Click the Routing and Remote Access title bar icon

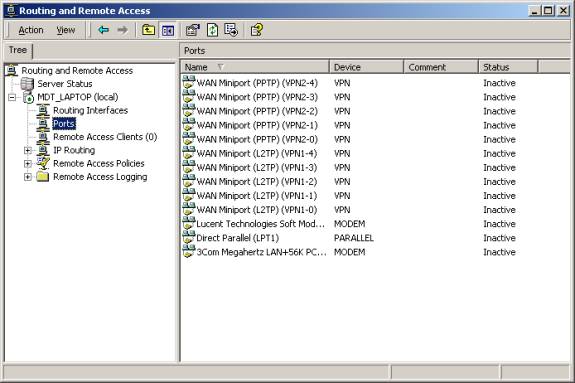[x=11, y=11]
